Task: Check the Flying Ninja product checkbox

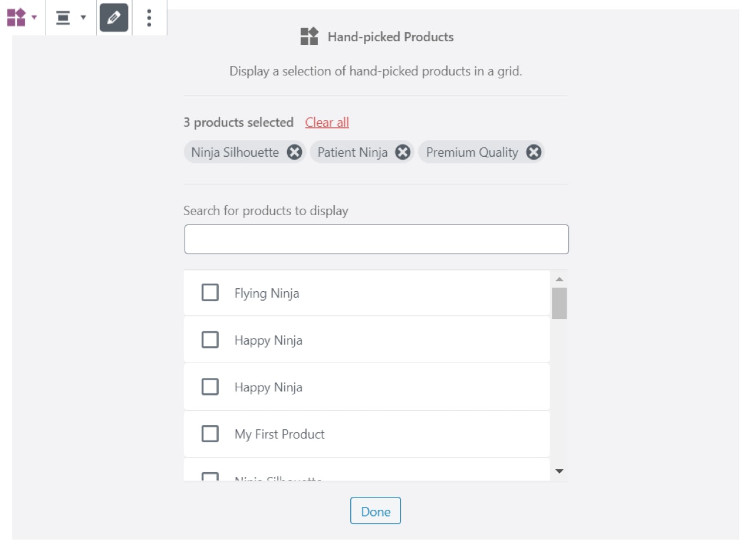Action: [x=210, y=292]
